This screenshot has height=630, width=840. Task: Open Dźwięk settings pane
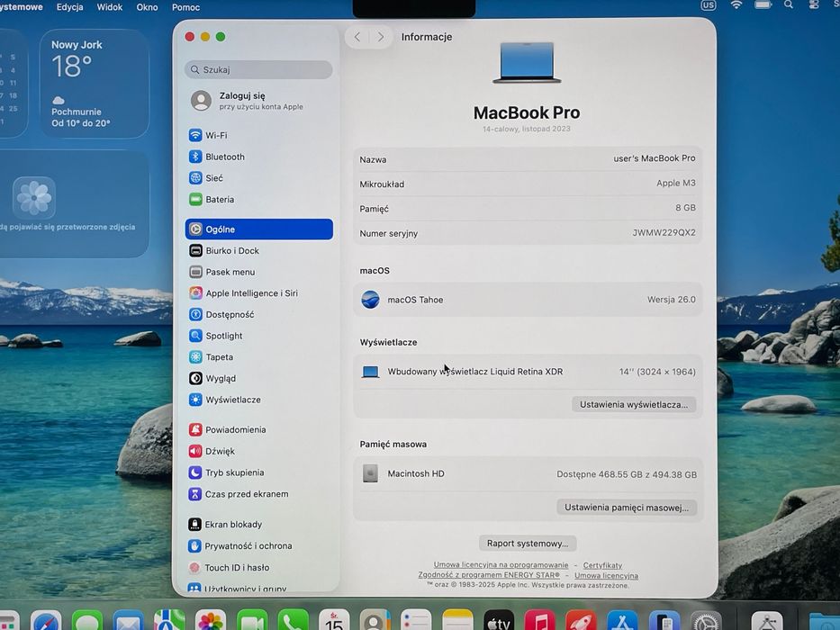(x=212, y=451)
